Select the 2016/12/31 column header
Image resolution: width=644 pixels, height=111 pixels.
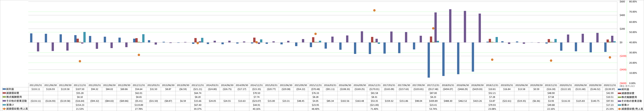374,85
